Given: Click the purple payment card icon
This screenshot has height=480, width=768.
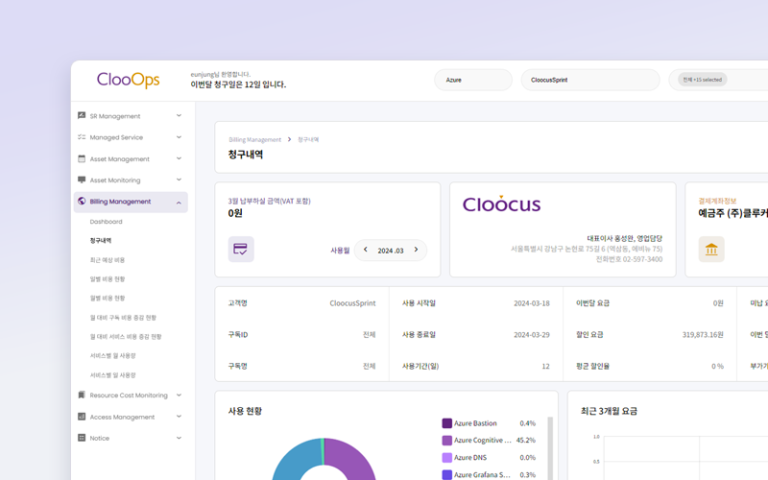Looking at the screenshot, I should [x=241, y=249].
